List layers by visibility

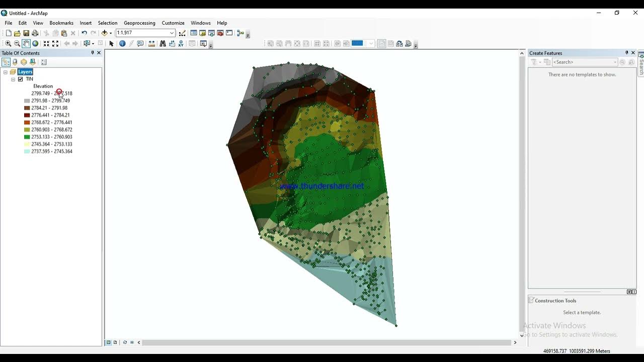tap(24, 62)
